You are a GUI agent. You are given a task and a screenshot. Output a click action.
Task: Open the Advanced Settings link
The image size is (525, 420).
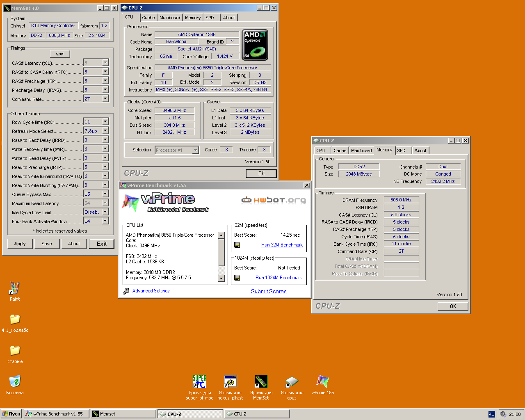click(x=151, y=291)
